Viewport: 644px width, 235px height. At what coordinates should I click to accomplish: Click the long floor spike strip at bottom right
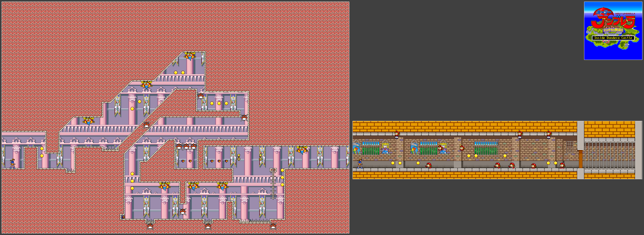[255, 221]
